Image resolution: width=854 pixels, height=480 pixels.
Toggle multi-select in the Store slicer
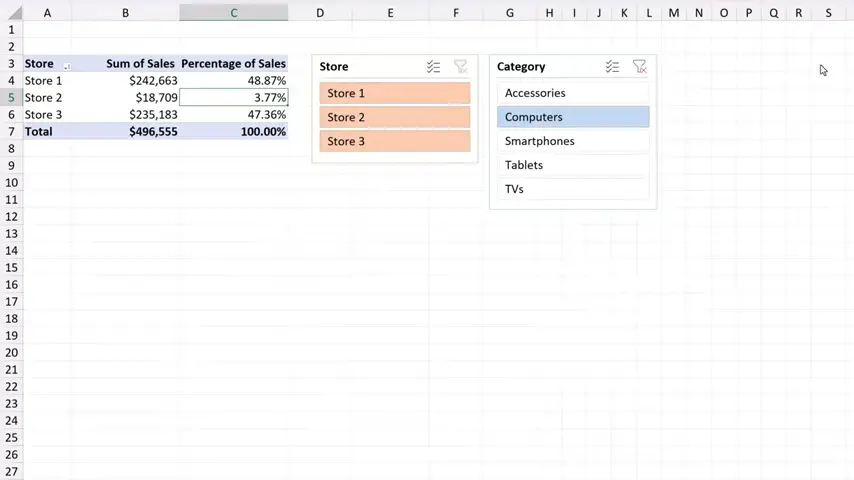click(x=433, y=67)
